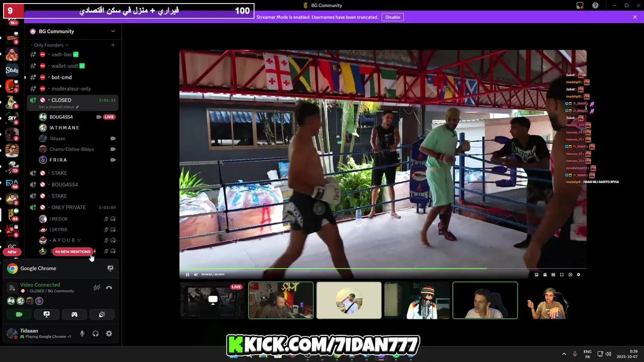Join the BOUG4SS4 voice channel
Screen dimensions: 644x362
pos(73,185)
